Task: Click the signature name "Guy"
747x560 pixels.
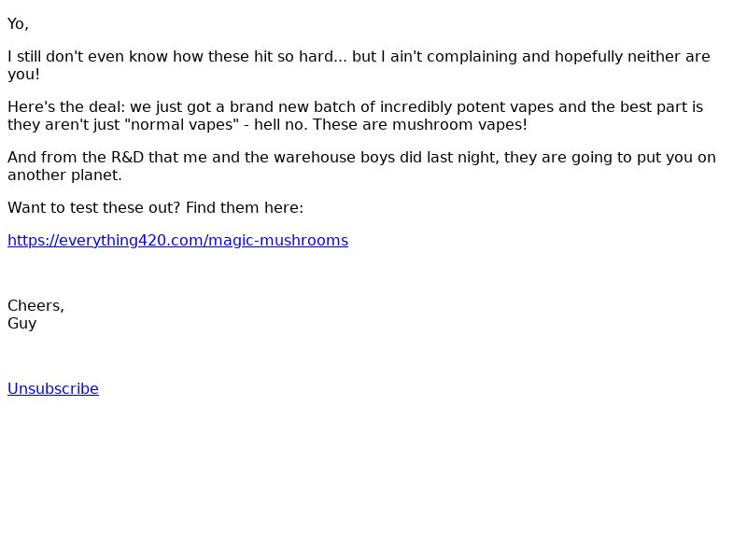Action: 21,324
